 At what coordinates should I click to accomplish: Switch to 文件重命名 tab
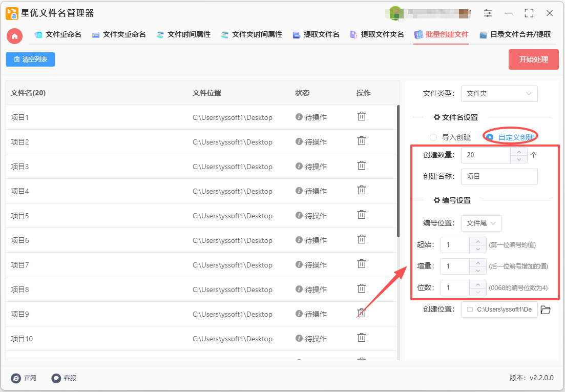coord(58,35)
